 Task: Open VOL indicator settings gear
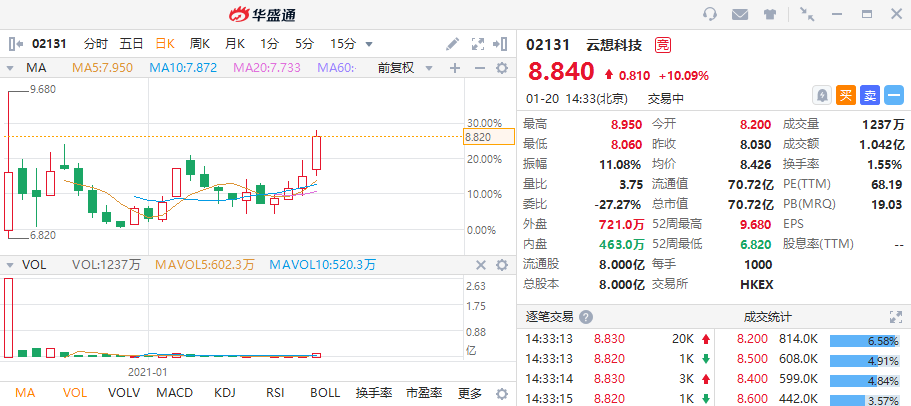[x=502, y=265]
